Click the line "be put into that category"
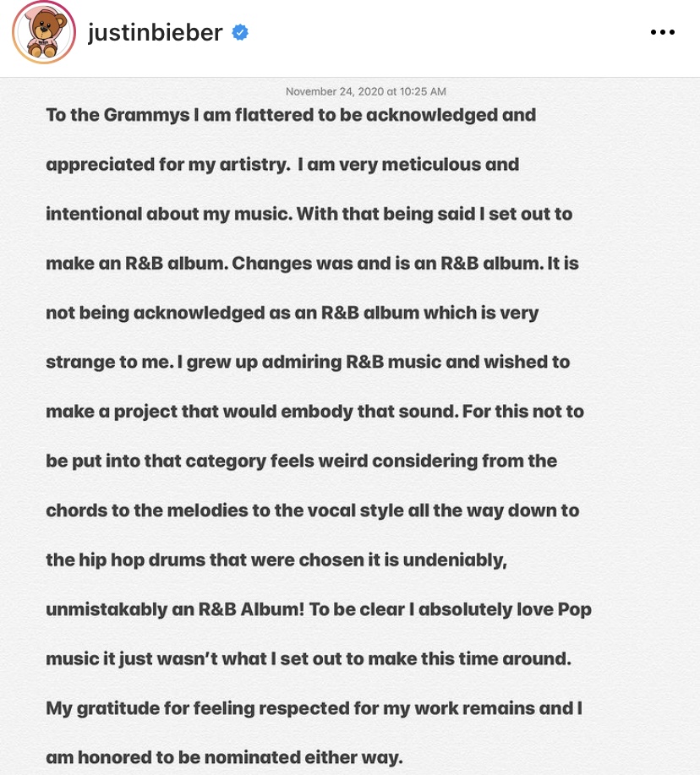The width and height of the screenshot is (700, 775). 302,461
